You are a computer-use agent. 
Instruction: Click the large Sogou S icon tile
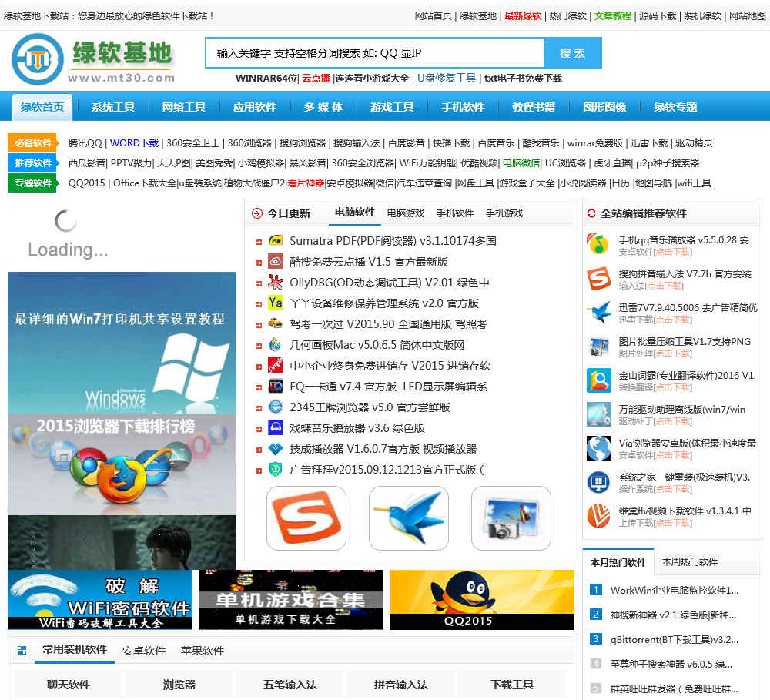point(306,518)
